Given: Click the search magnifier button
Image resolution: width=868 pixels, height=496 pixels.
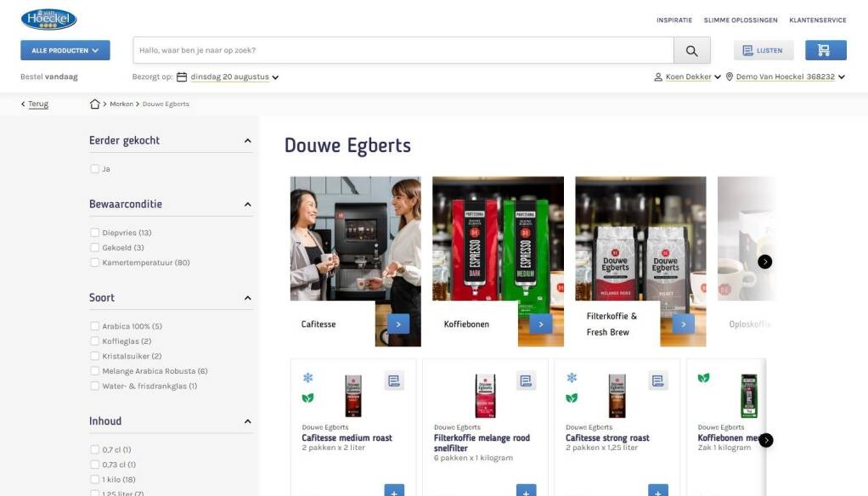Looking at the screenshot, I should [x=692, y=50].
